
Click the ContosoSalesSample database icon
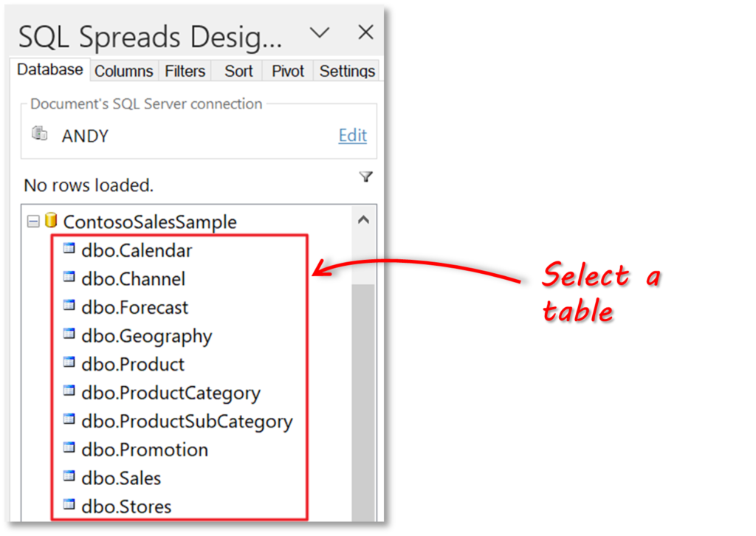[51, 221]
